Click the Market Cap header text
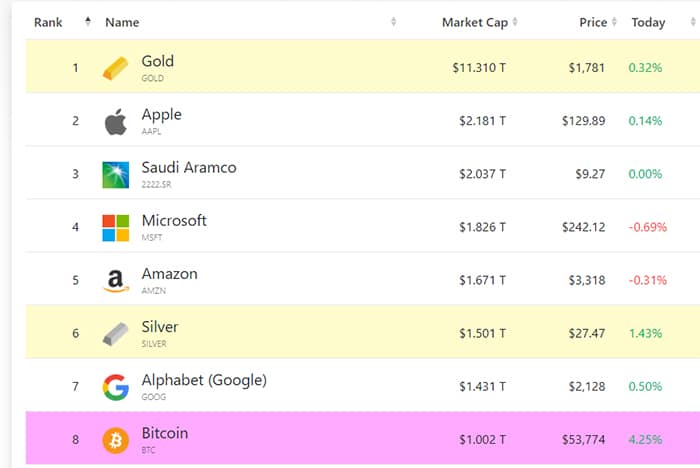This screenshot has width=700, height=468. click(475, 22)
